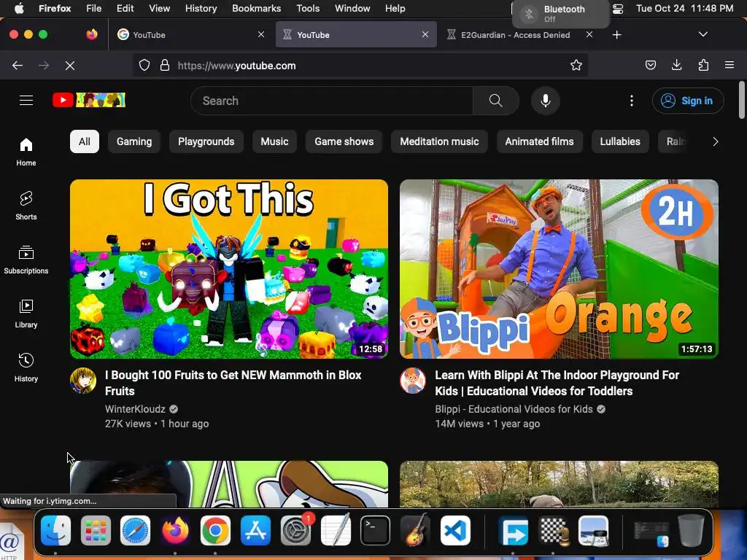Click the YouTube logo

point(89,100)
